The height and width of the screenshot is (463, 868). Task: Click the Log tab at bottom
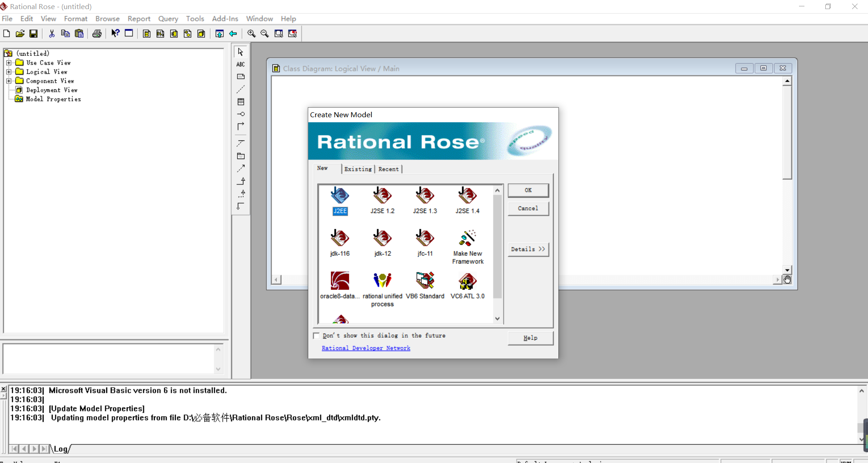click(60, 449)
